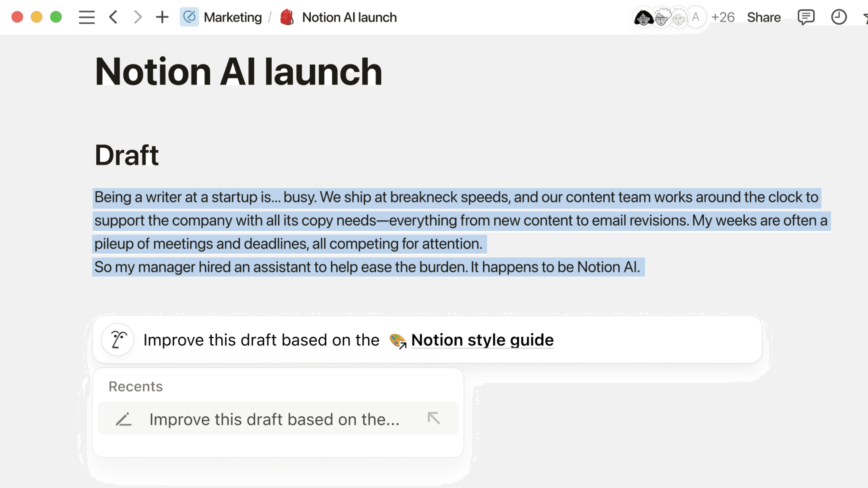This screenshot has width=868, height=488.
Task: Click the Share button
Action: (764, 17)
